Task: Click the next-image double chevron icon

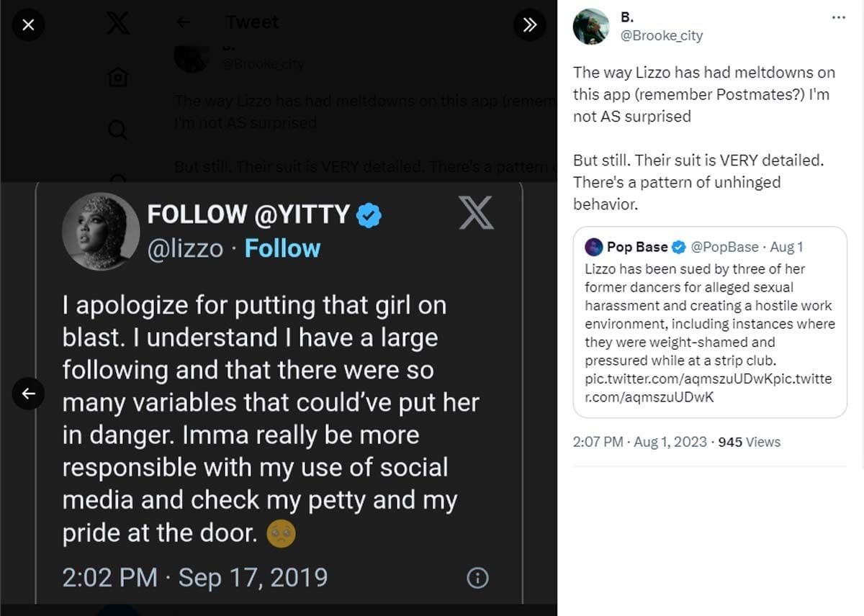Action: (x=530, y=24)
